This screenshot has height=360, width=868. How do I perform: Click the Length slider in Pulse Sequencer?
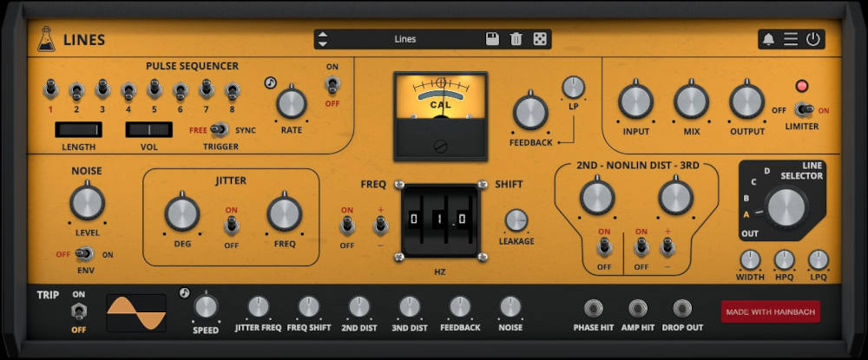coord(79,129)
